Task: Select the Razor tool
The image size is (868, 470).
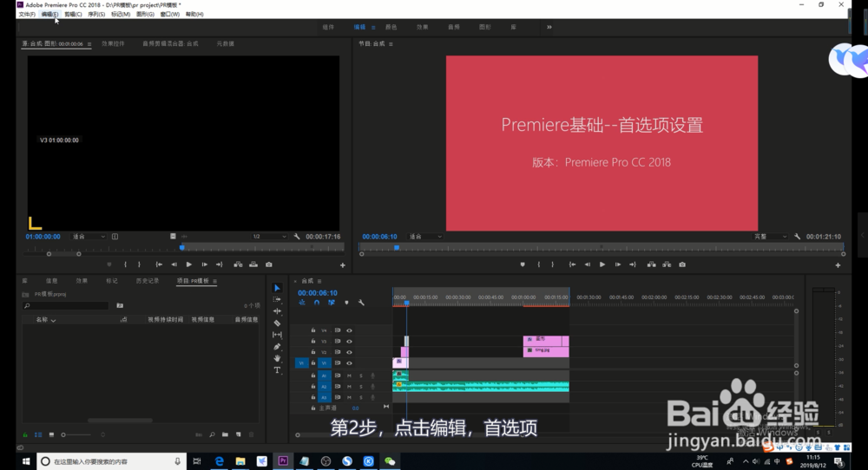Action: point(278,323)
